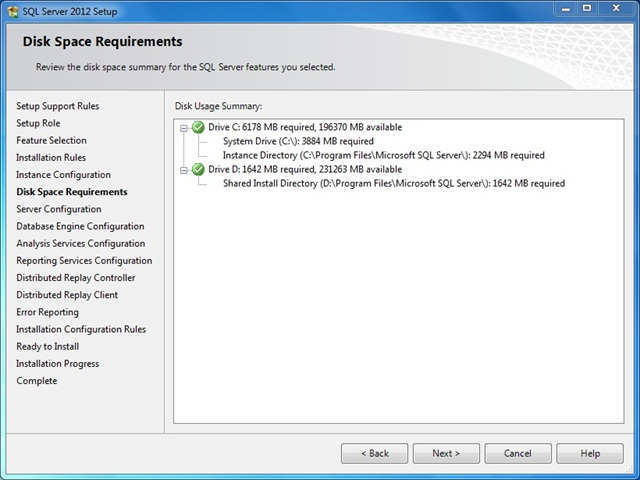Click the green check icon for Drive D
Screen dimensions: 640x480
pyautogui.click(x=198, y=169)
